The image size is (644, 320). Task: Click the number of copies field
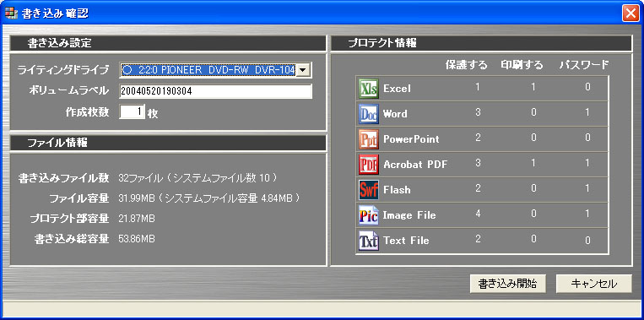pyautogui.click(x=132, y=111)
